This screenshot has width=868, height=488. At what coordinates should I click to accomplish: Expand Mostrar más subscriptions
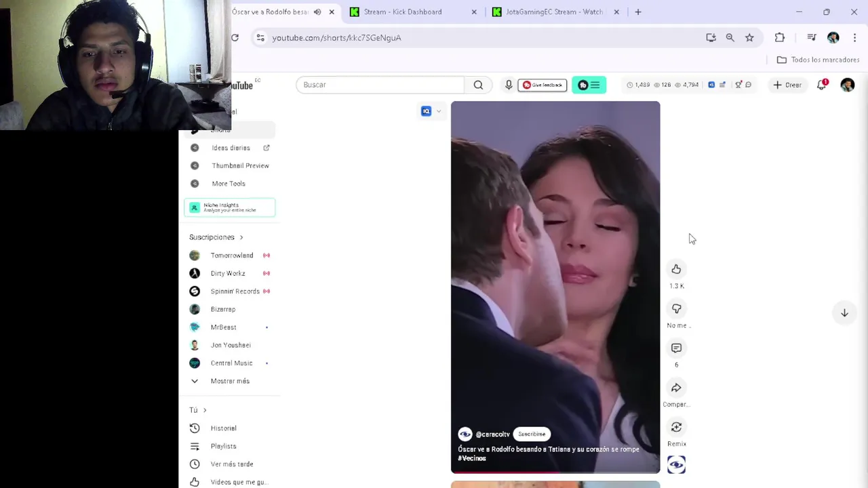[x=229, y=381]
